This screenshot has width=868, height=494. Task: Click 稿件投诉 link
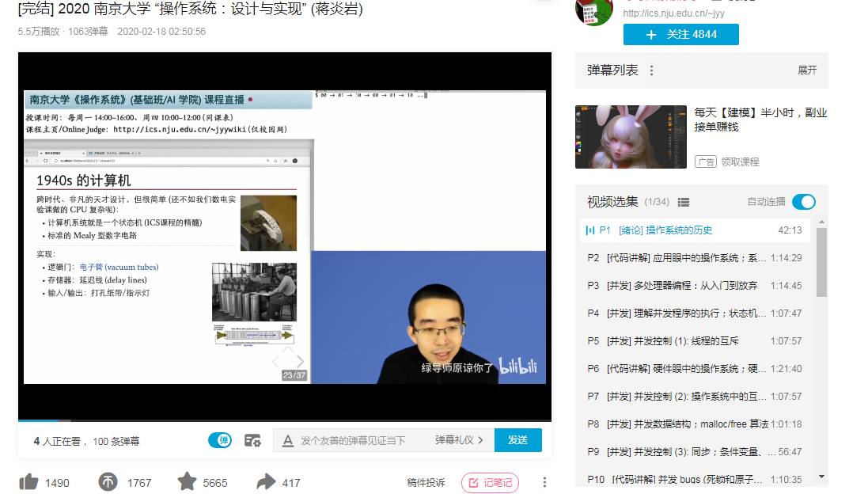pos(426,483)
